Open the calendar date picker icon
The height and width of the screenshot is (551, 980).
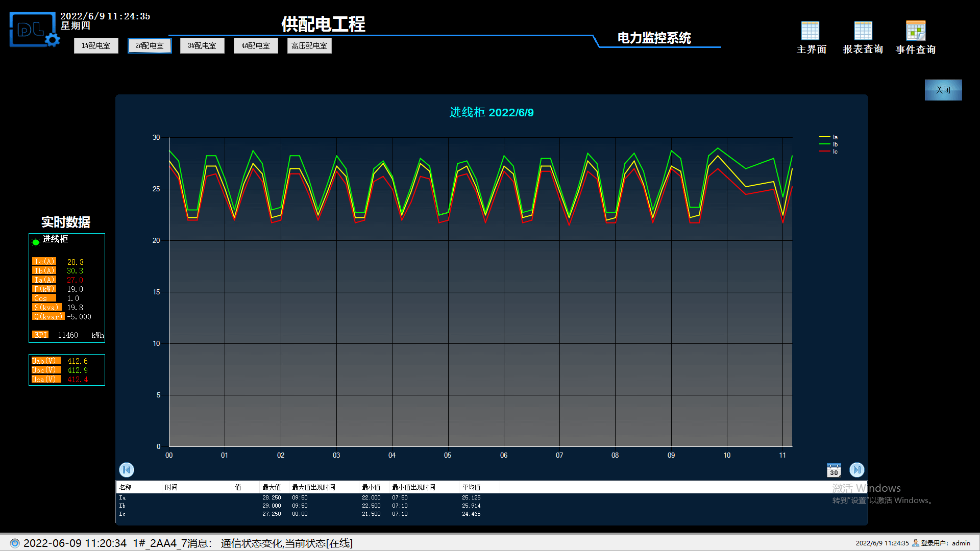coord(834,470)
